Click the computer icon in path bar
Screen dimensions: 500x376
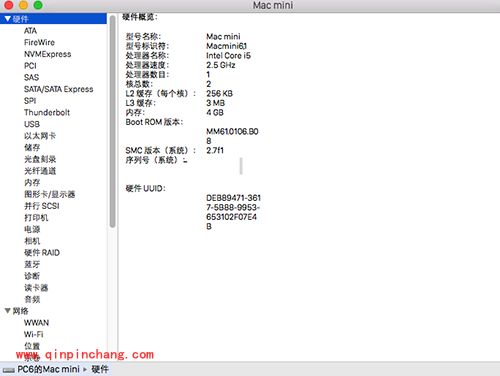8,370
